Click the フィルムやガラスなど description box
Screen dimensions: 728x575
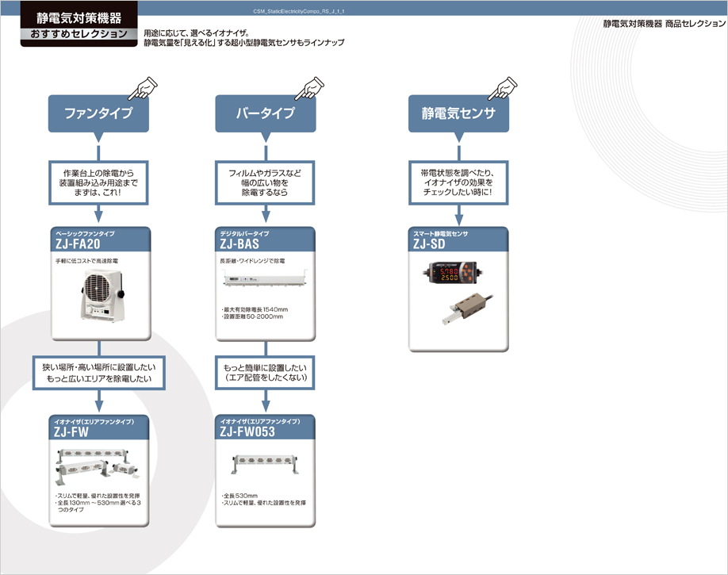(265, 183)
